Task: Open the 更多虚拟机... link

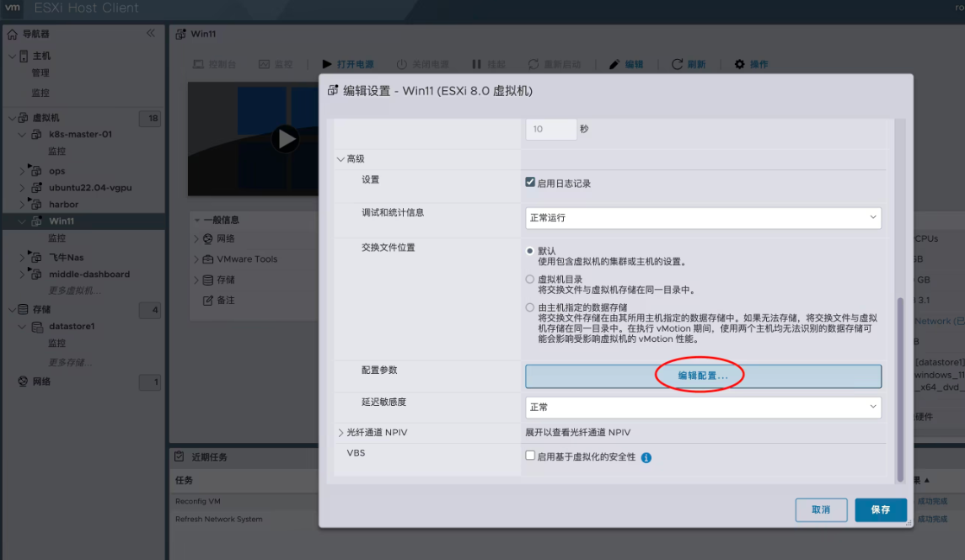Action: [x=75, y=291]
